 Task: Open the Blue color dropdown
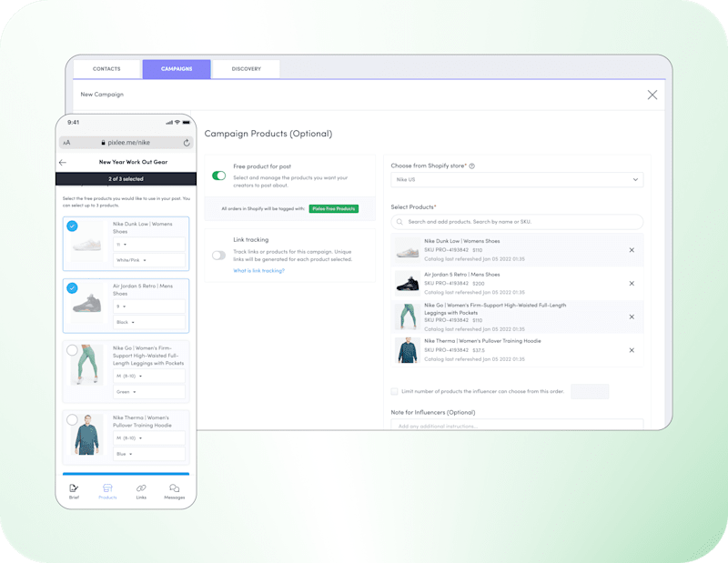(x=149, y=454)
